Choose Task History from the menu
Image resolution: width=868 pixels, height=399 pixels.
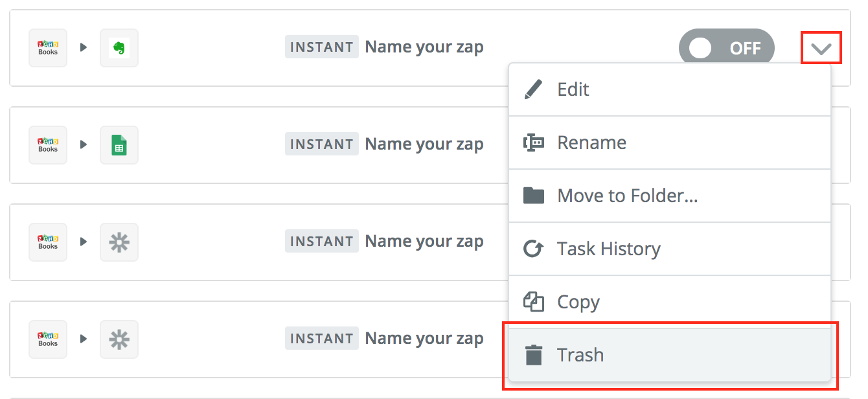click(x=609, y=248)
